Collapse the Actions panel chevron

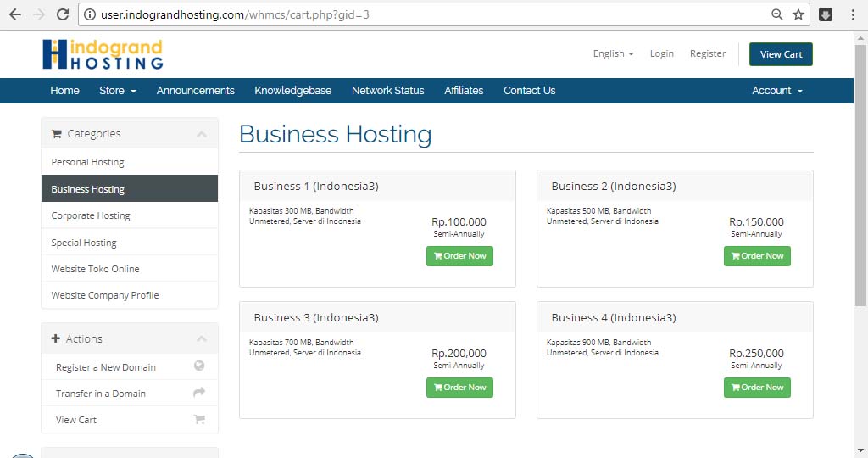coord(201,339)
